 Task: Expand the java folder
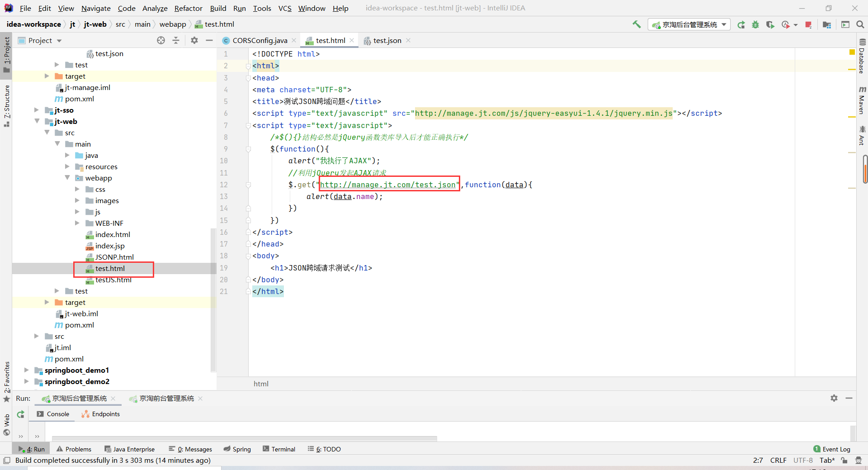point(67,155)
